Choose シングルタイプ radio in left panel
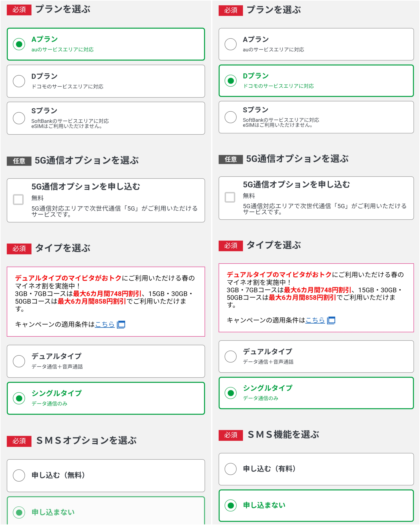The image size is (420, 525). coord(19,398)
